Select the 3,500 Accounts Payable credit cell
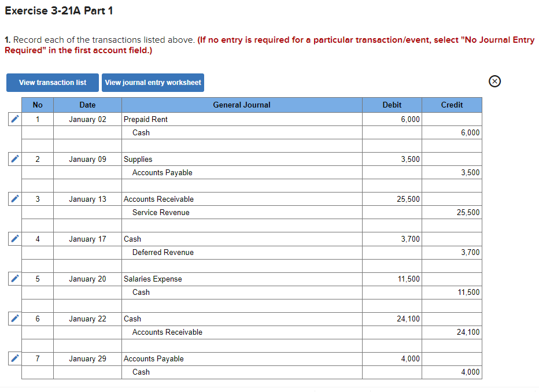Screen dimensions: 539x392 pyautogui.click(x=452, y=172)
